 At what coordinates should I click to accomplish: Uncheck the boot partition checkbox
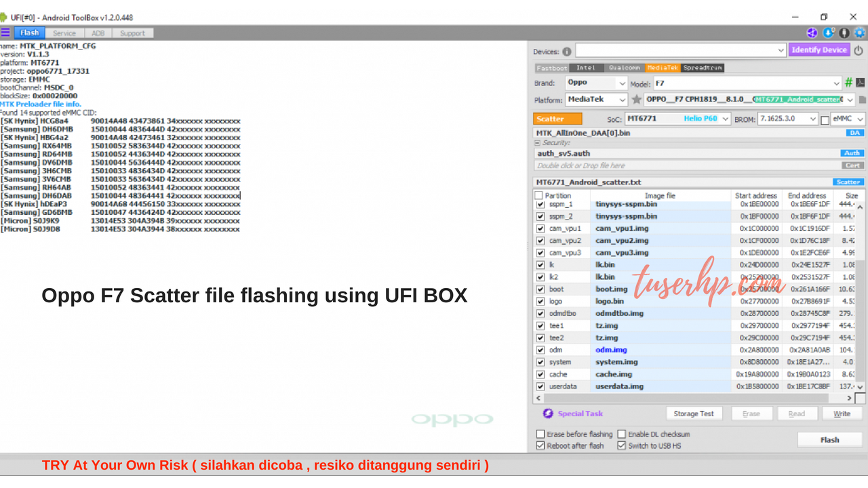tap(540, 289)
